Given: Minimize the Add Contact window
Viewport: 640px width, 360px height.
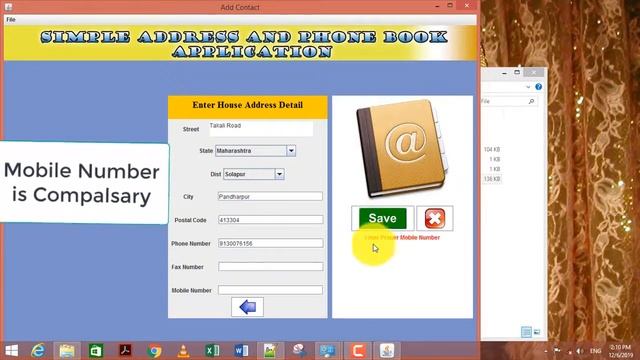Looking at the screenshot, I should 437,6.
